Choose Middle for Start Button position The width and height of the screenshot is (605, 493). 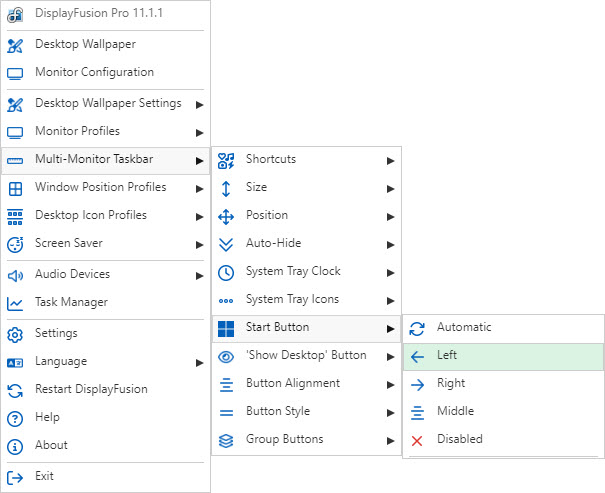tap(504, 412)
